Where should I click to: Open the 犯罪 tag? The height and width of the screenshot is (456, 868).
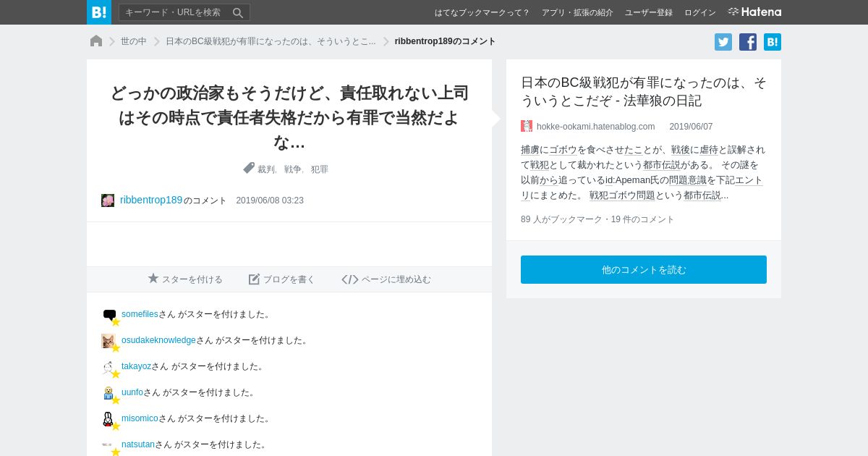[x=320, y=169]
